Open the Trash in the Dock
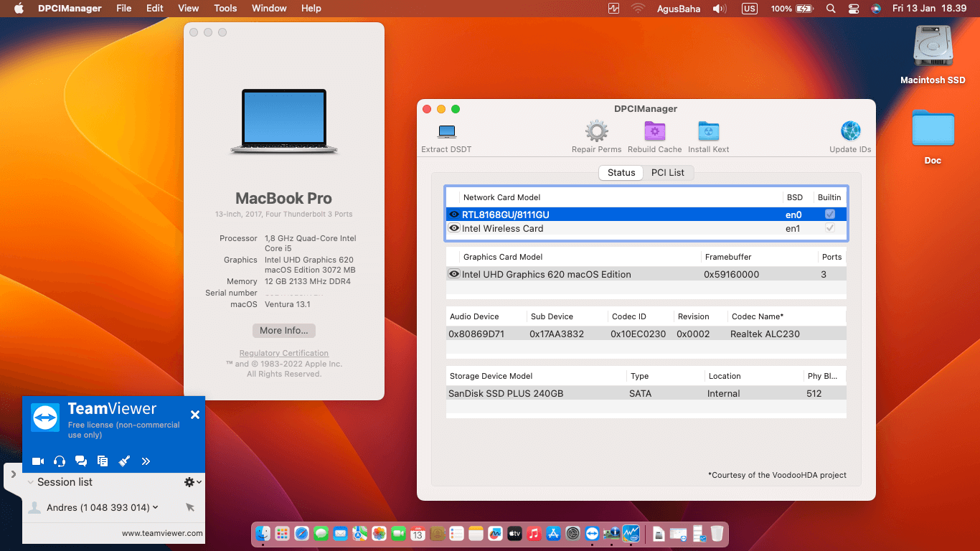 [x=717, y=534]
